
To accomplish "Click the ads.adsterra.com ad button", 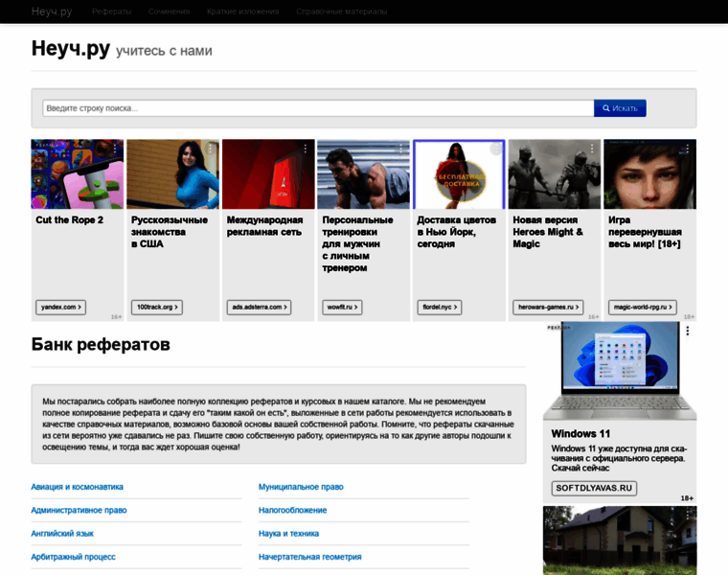I will (259, 307).
